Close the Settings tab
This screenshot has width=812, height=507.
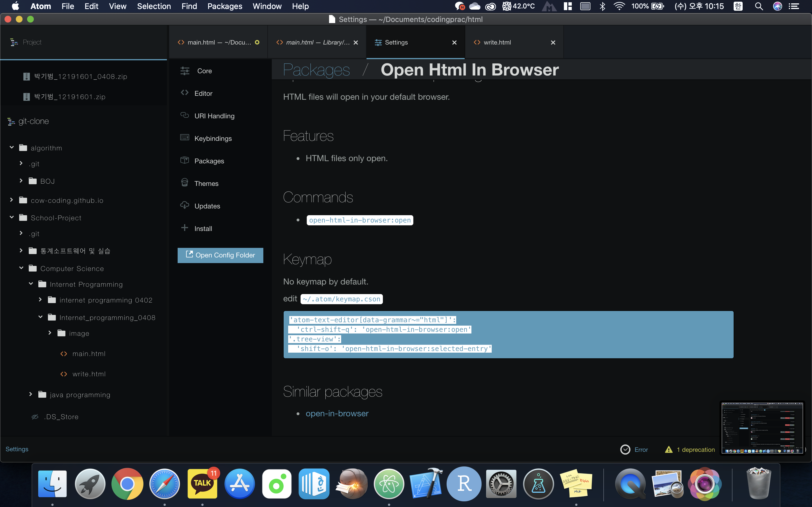pos(454,43)
